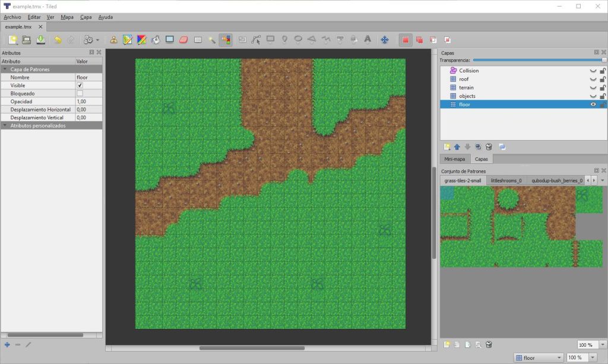Activate the Bucket Fill tool

[156, 40]
